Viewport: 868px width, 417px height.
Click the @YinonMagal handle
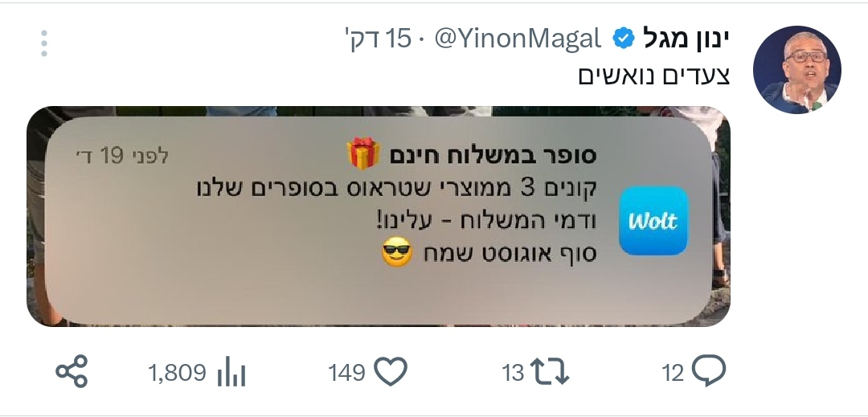point(518,39)
